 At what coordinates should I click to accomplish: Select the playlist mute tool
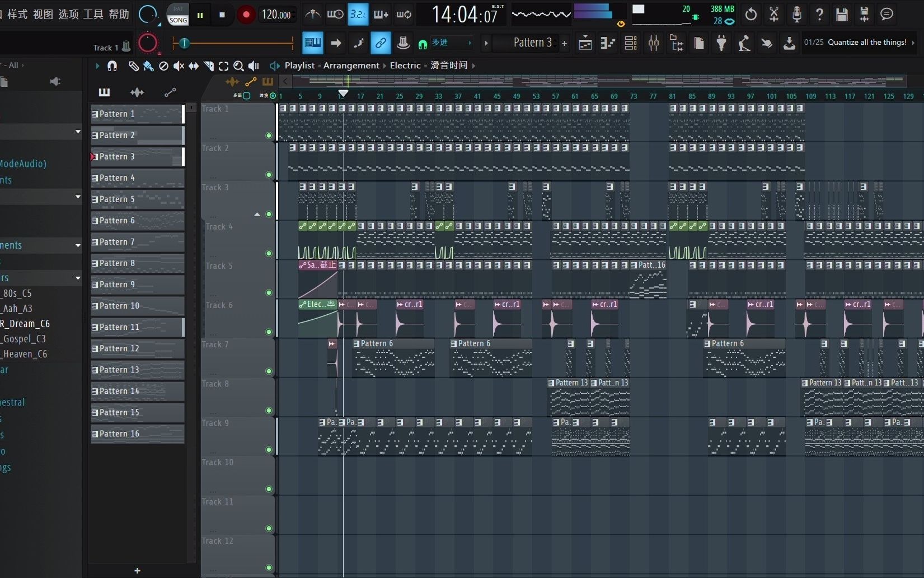[179, 66]
